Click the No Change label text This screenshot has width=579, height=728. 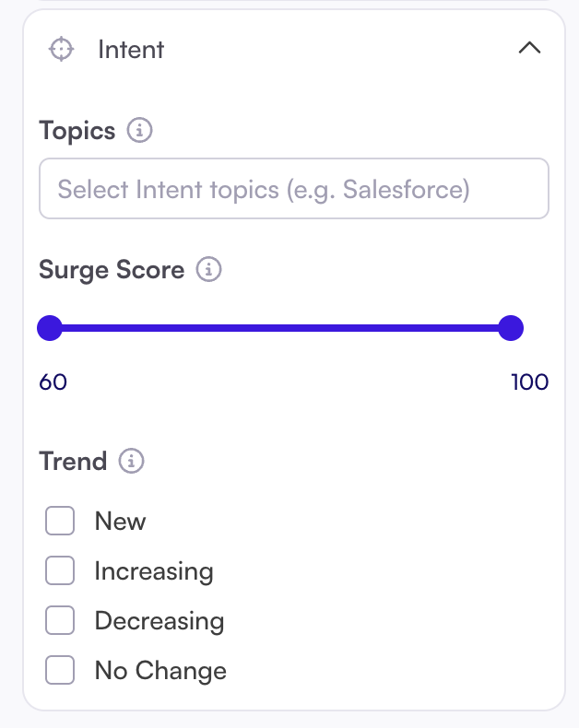pyautogui.click(x=160, y=671)
